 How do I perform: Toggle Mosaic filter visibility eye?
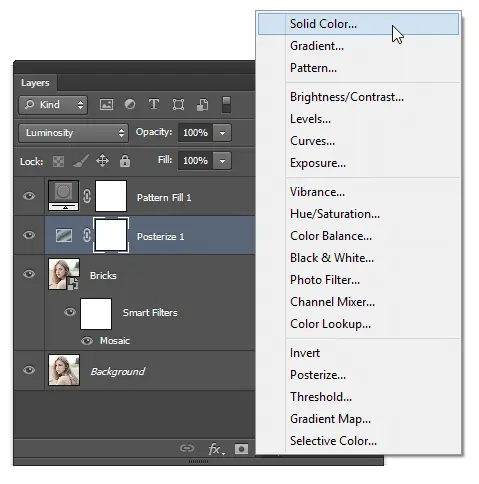[87, 341]
